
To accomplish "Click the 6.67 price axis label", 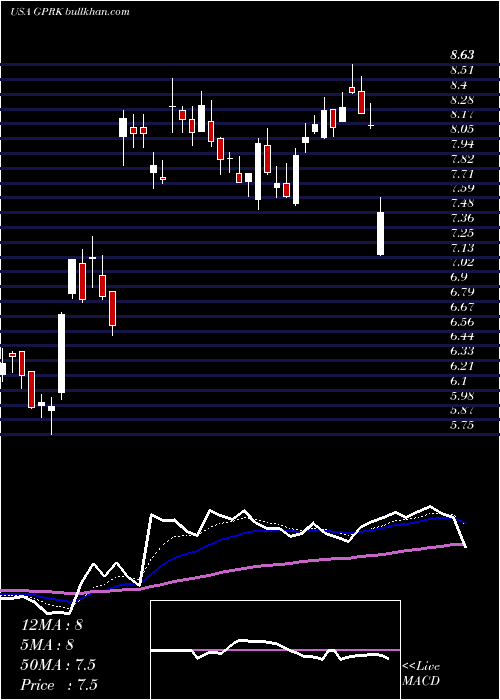I will tap(462, 307).
